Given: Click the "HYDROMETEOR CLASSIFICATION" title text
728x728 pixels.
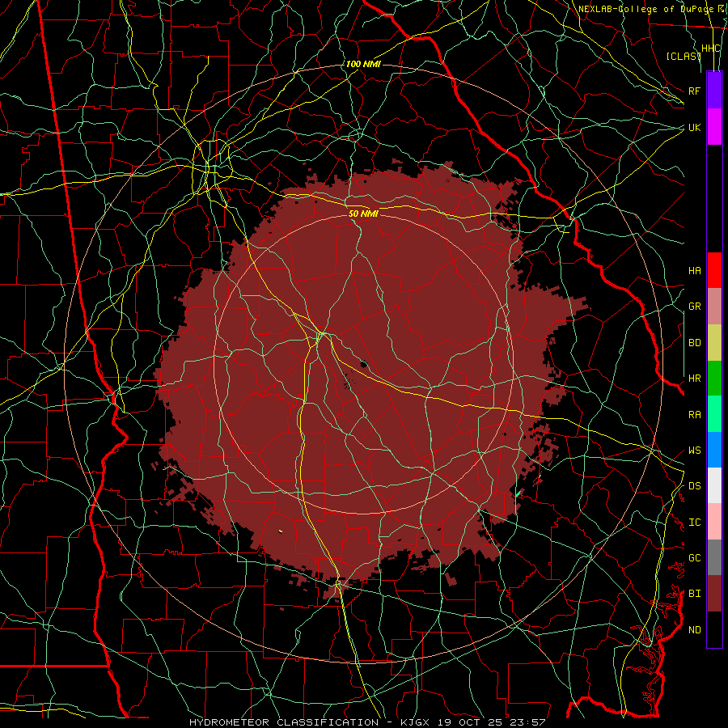Looking at the screenshot, I should point(284,722).
